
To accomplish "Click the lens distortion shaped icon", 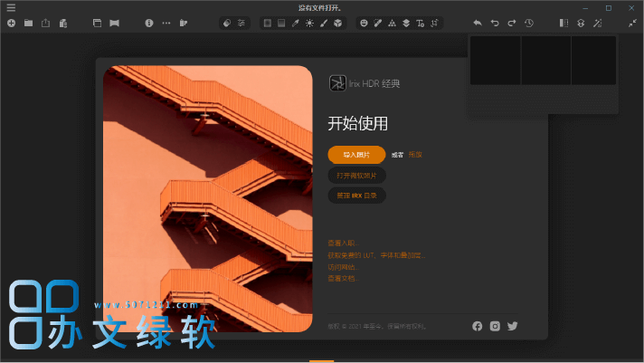I will 115,23.
